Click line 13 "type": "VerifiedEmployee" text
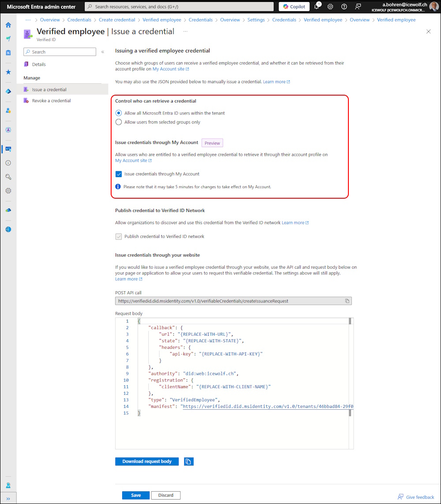 coord(184,400)
